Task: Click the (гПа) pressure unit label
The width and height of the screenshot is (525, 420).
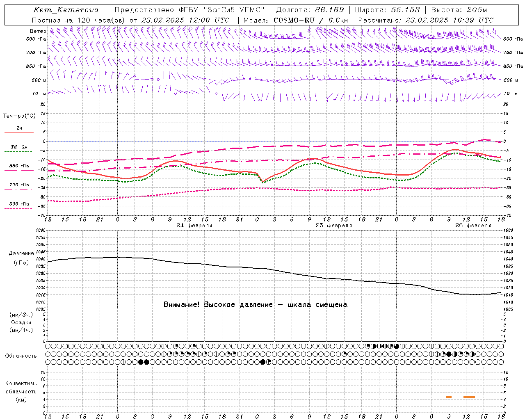Action: pos(21,262)
